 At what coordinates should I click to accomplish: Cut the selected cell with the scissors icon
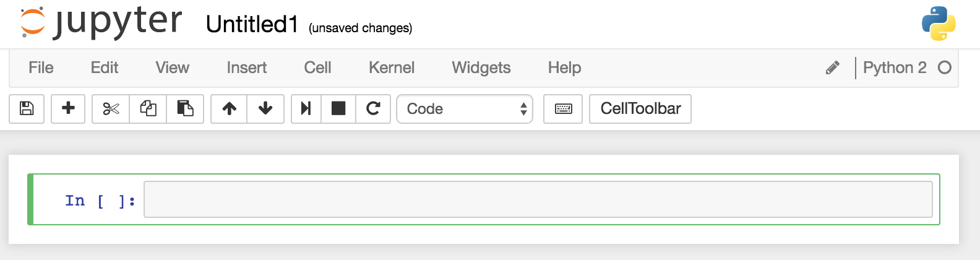pyautogui.click(x=111, y=109)
